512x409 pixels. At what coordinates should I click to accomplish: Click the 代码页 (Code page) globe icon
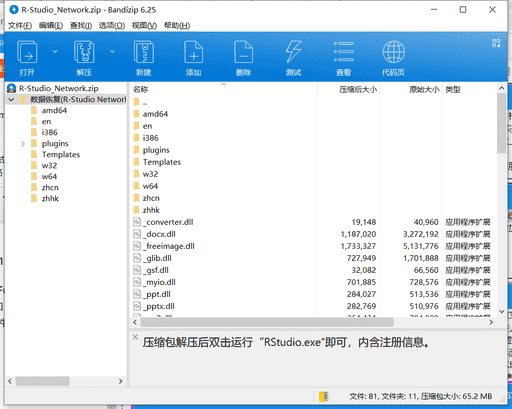tap(394, 52)
